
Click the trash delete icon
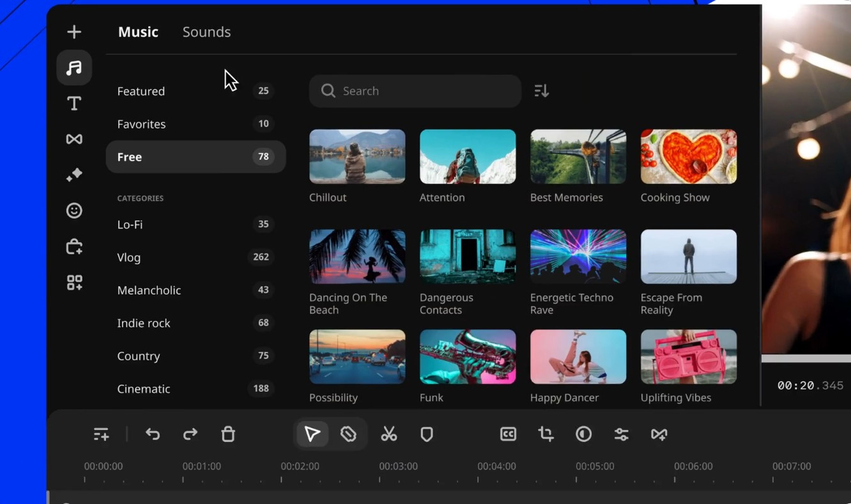(228, 434)
